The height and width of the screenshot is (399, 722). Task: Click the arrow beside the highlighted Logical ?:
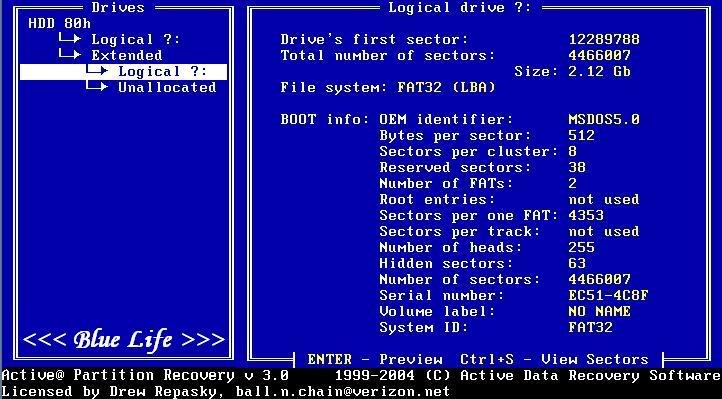[97, 71]
